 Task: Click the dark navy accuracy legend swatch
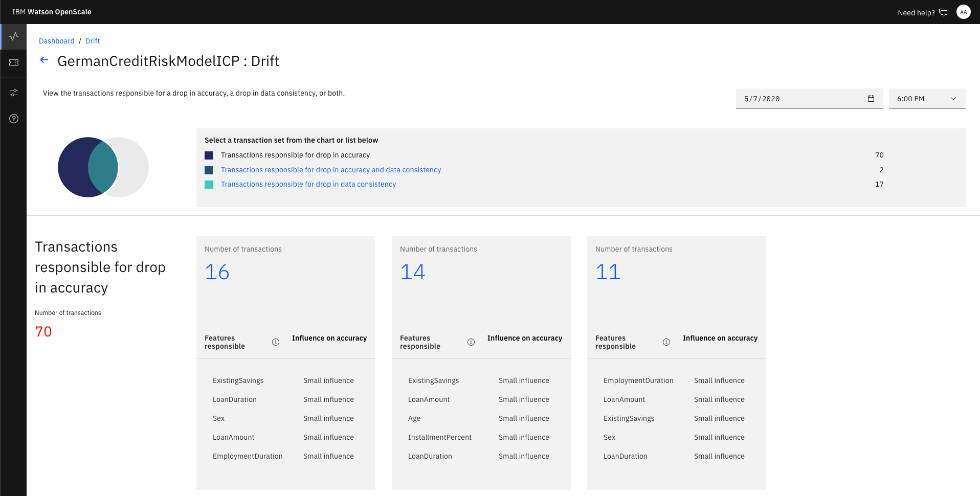pos(209,155)
